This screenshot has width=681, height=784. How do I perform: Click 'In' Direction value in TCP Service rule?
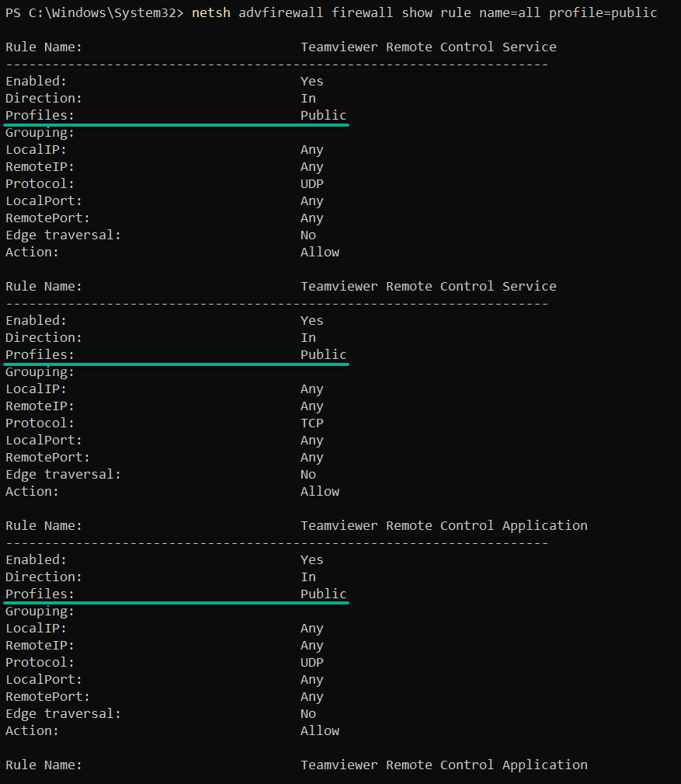coord(307,337)
